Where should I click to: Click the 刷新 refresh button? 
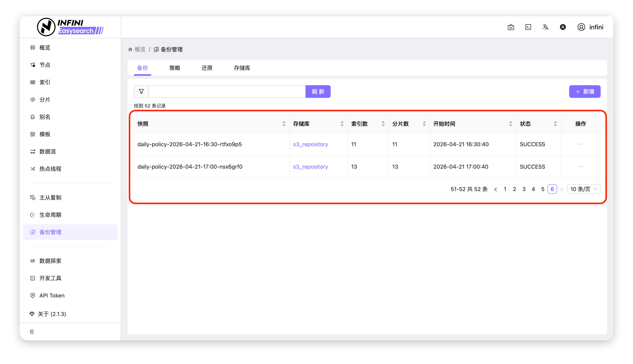click(x=318, y=91)
